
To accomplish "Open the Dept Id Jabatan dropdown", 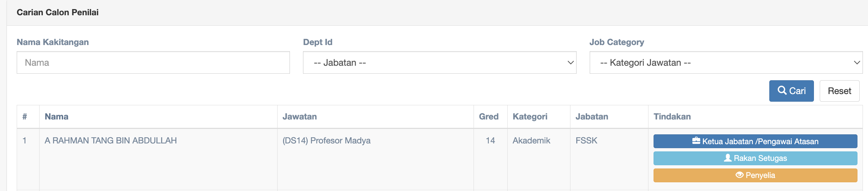I will point(439,63).
